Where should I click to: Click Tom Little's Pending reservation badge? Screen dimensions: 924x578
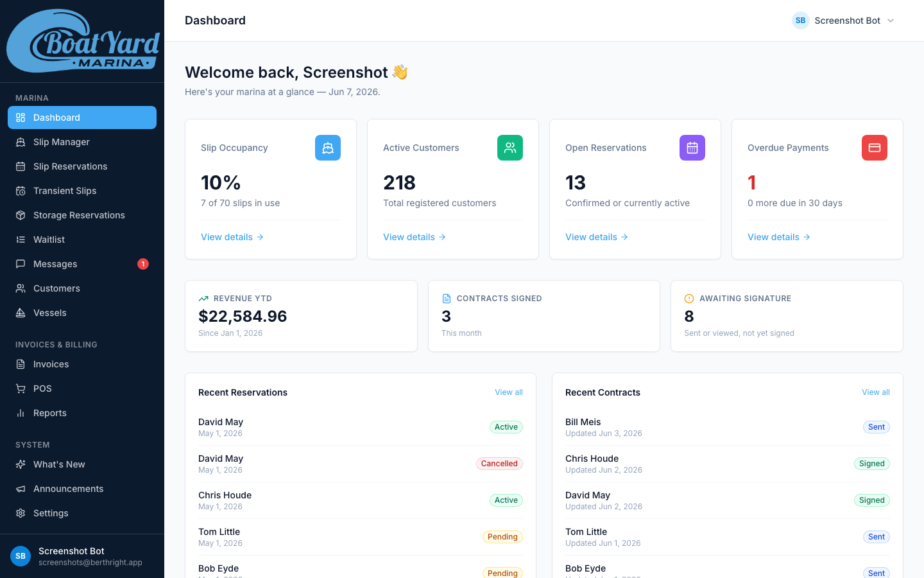502,537
